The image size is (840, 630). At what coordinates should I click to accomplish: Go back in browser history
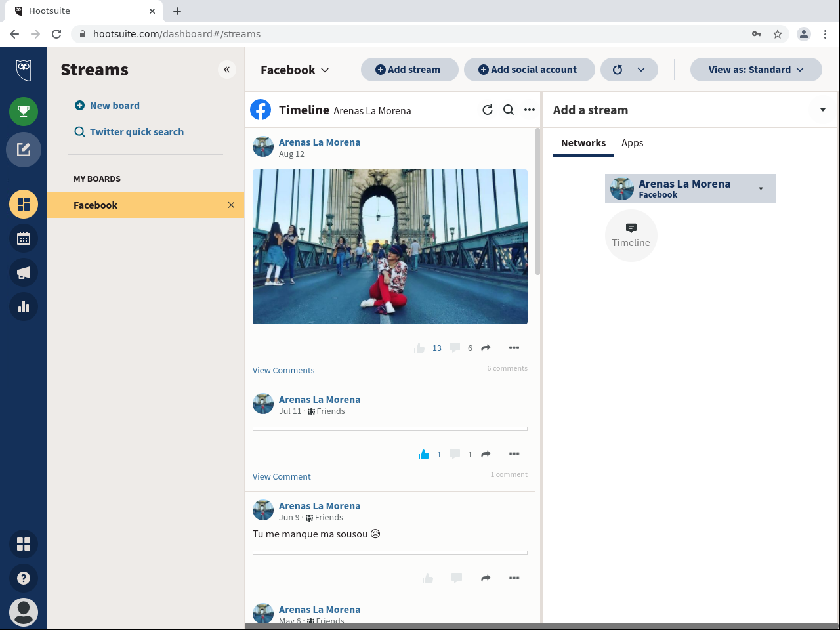(14, 34)
